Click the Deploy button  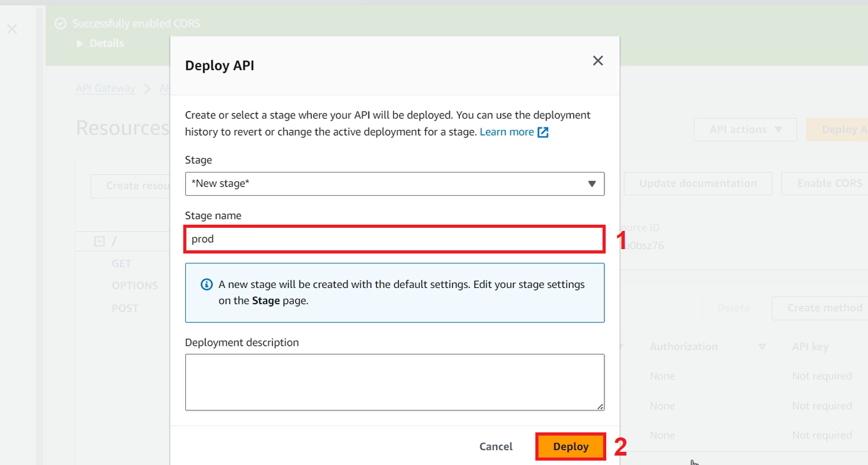pyautogui.click(x=570, y=446)
